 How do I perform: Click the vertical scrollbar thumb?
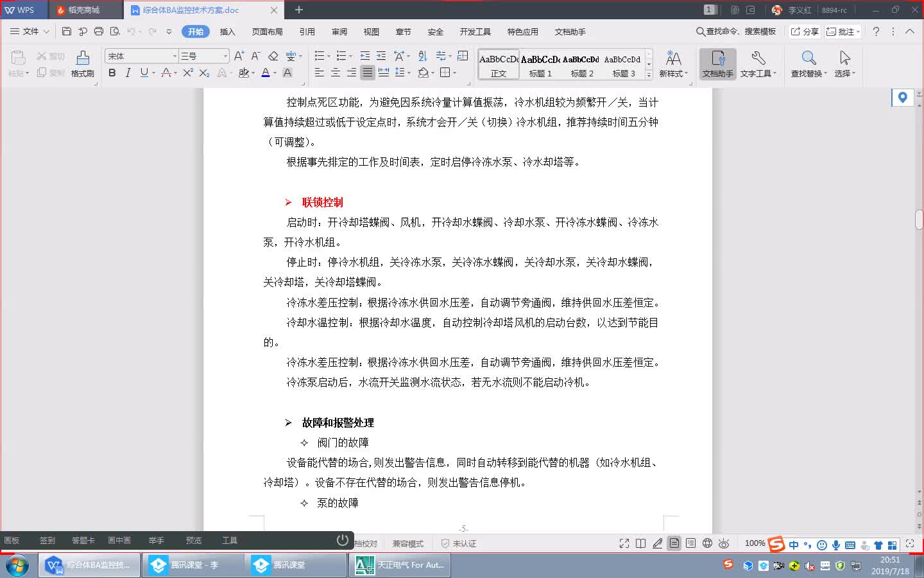point(919,220)
